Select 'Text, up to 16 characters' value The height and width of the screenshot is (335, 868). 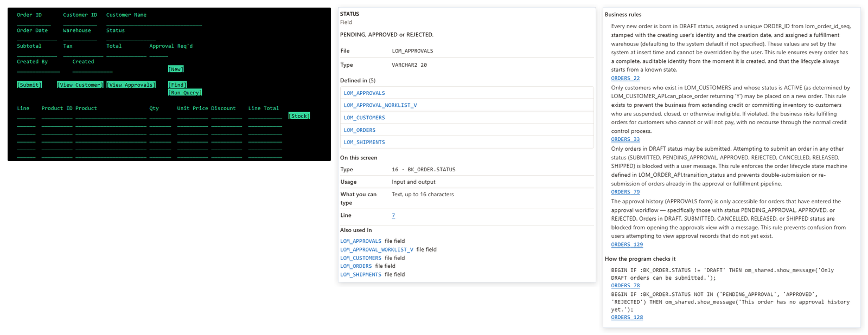(423, 195)
